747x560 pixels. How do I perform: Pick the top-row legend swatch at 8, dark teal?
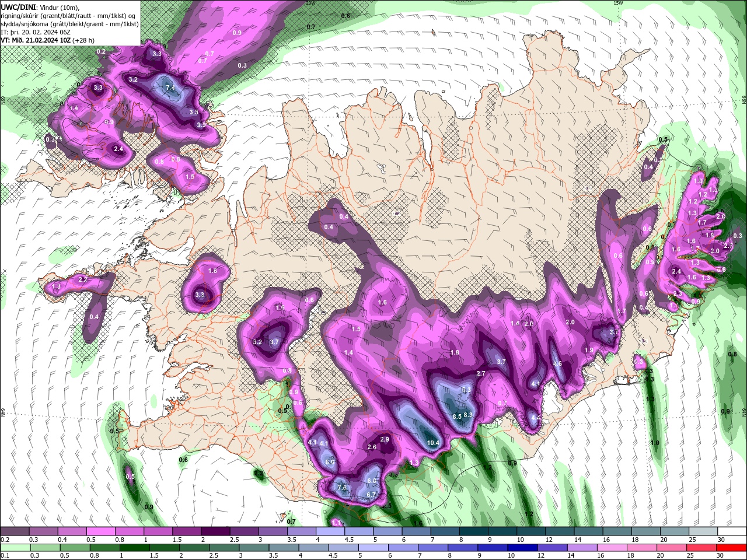(x=474, y=531)
